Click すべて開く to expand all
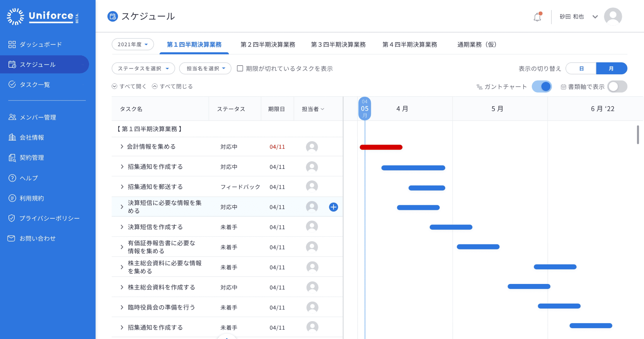Viewport: 644px width, 339px height. point(129,86)
